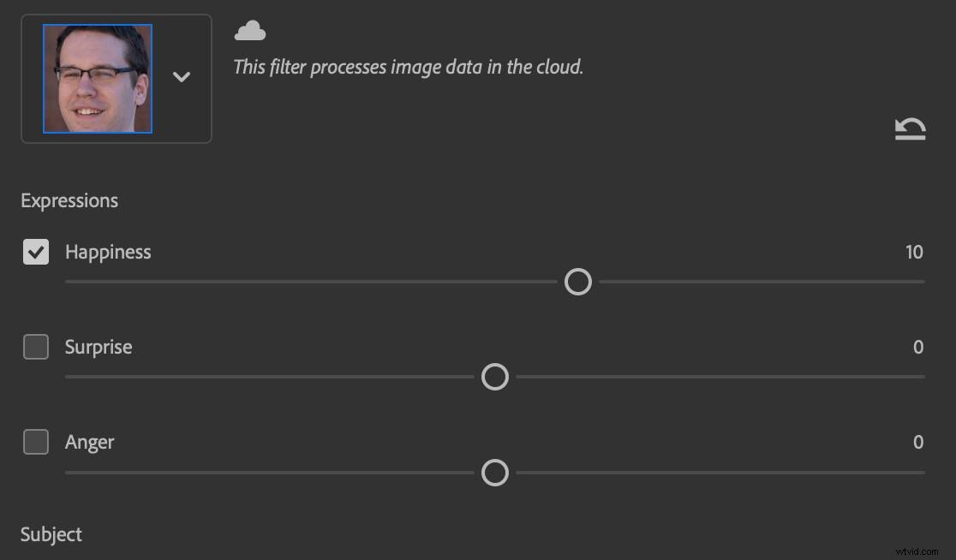
Task: Enable the Surprise checkbox
Action: click(36, 347)
